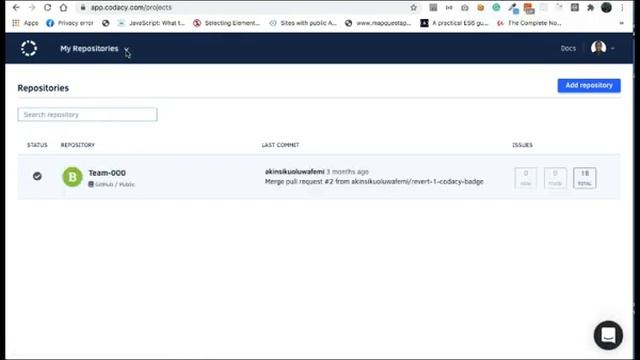Click the GitHub icon under Team-000
Image resolution: width=640 pixels, height=360 pixels.
(91, 184)
